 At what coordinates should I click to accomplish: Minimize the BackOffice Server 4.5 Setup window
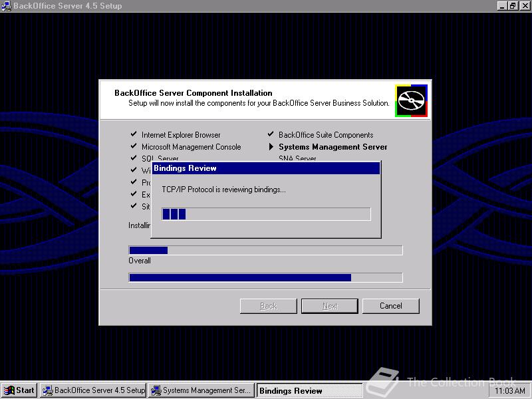pos(503,6)
